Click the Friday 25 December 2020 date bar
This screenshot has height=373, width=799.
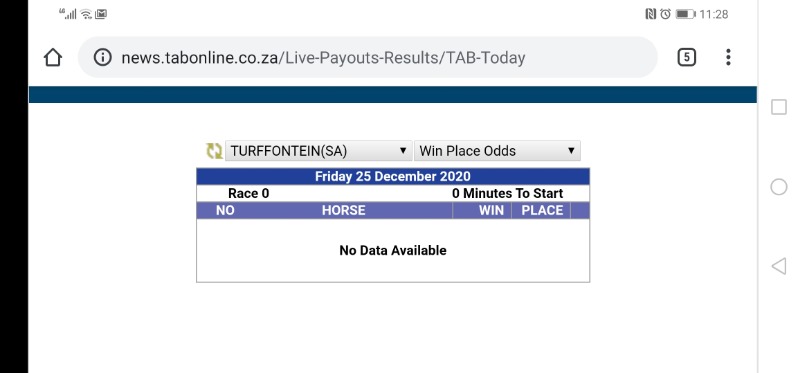point(393,176)
